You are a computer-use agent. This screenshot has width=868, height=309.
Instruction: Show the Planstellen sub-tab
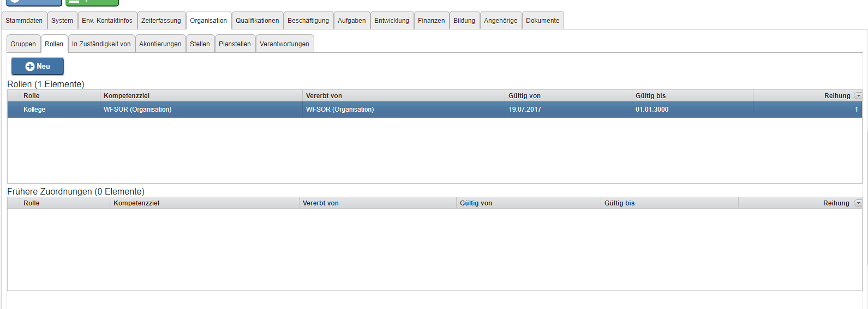235,44
